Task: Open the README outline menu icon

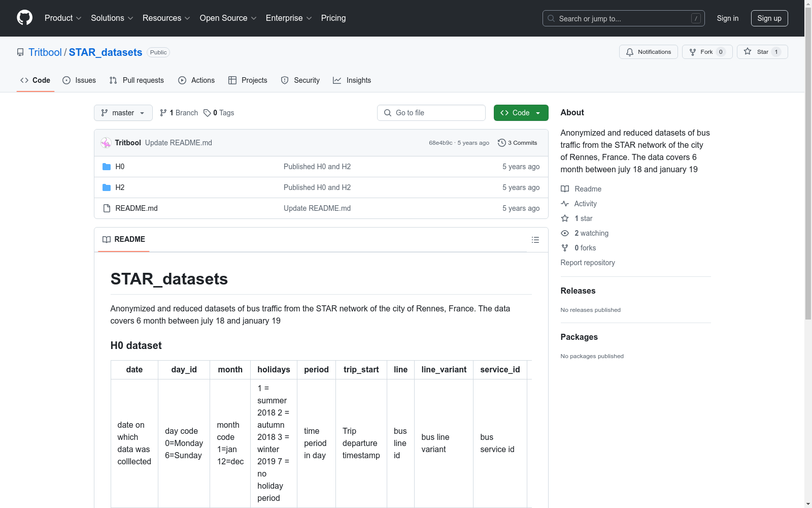Action: pos(535,240)
